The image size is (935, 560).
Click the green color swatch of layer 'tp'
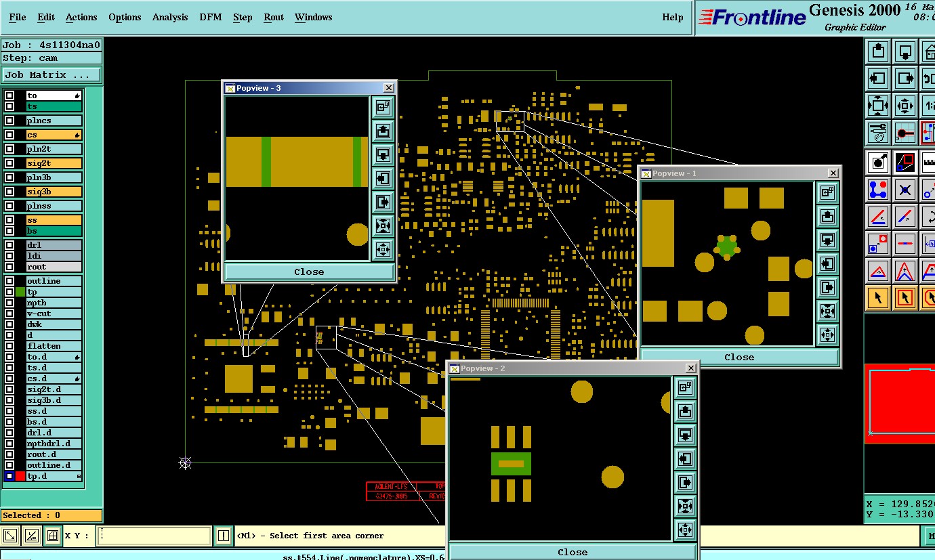point(20,292)
